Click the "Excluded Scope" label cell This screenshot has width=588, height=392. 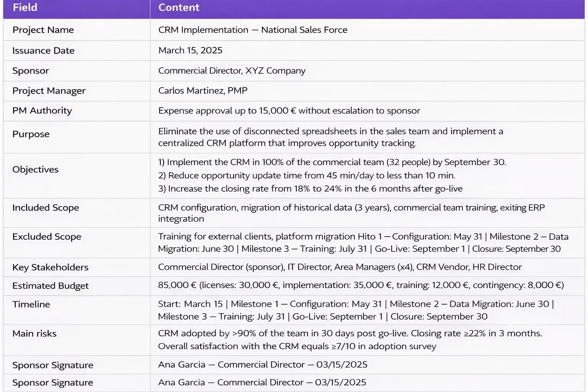(47, 237)
